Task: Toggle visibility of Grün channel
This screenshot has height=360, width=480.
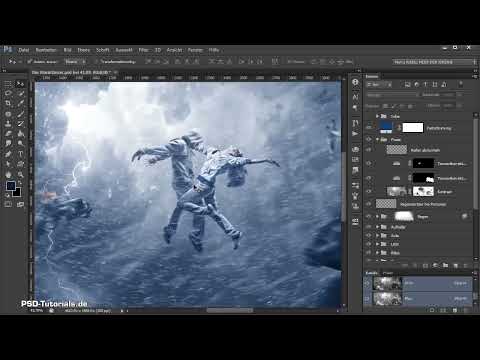Action: (x=368, y=283)
